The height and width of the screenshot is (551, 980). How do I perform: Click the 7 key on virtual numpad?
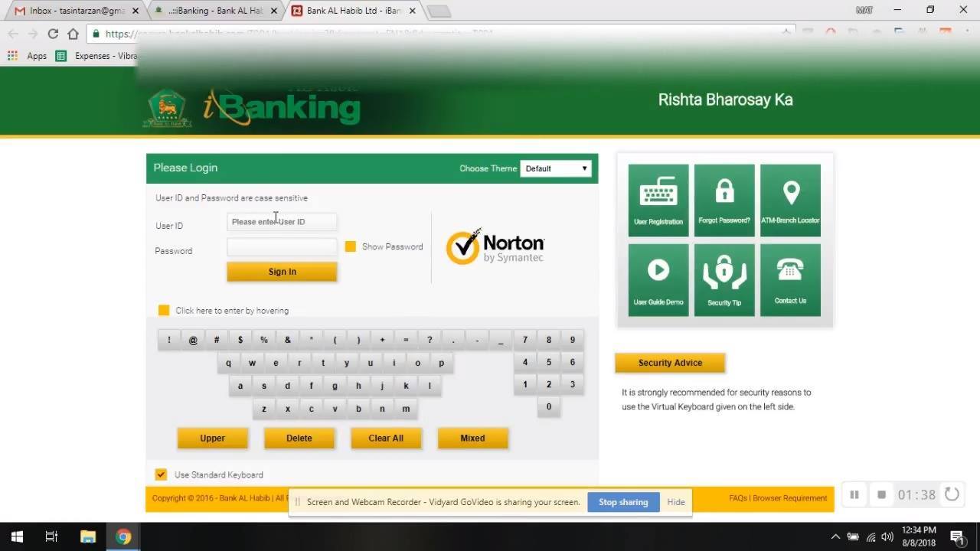pyautogui.click(x=525, y=340)
